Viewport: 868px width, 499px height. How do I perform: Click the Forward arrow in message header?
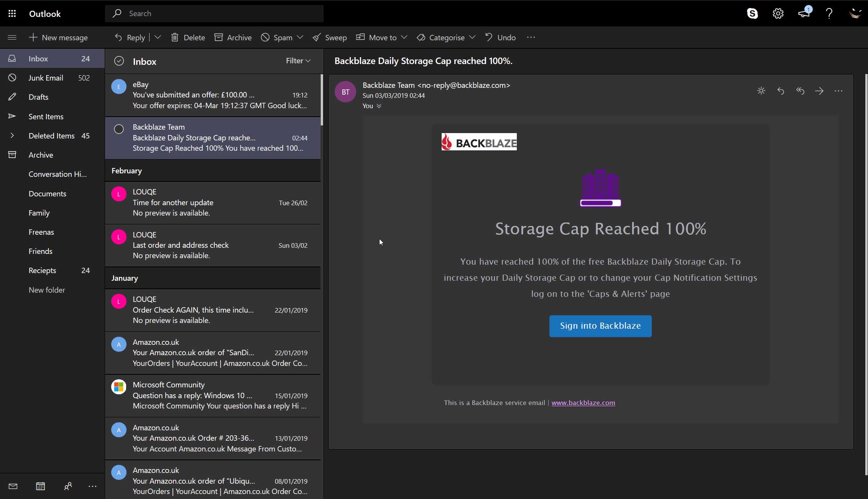[819, 91]
